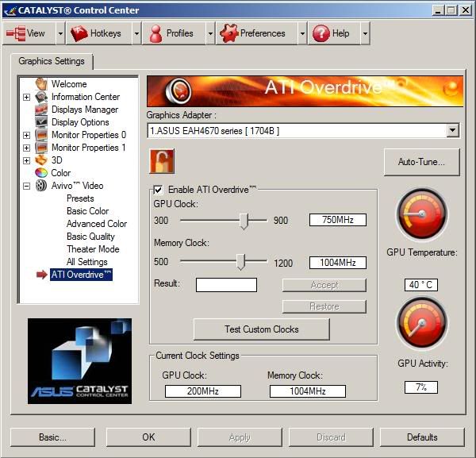Click the empty Result field
Screen dimensions: 476x458
point(226,285)
